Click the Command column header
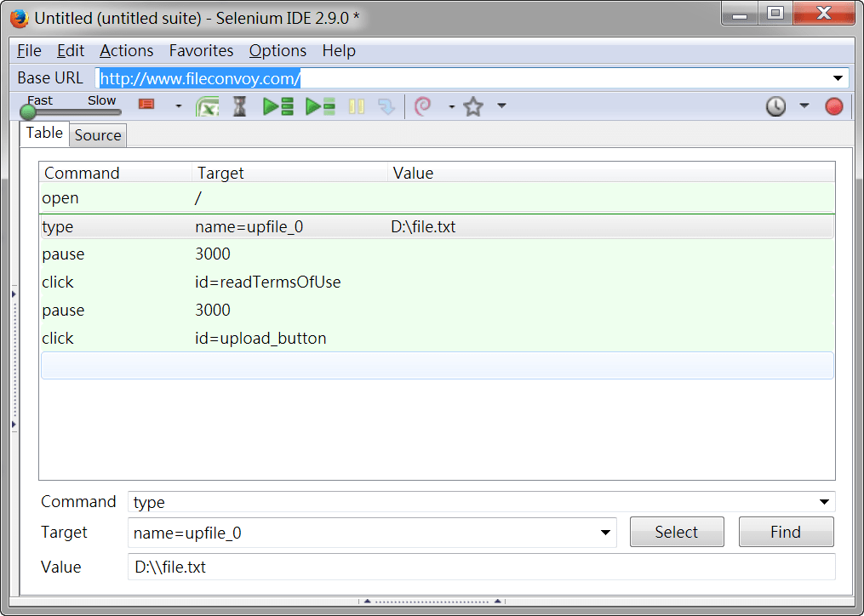Screen dimensions: 864x616 115,173
